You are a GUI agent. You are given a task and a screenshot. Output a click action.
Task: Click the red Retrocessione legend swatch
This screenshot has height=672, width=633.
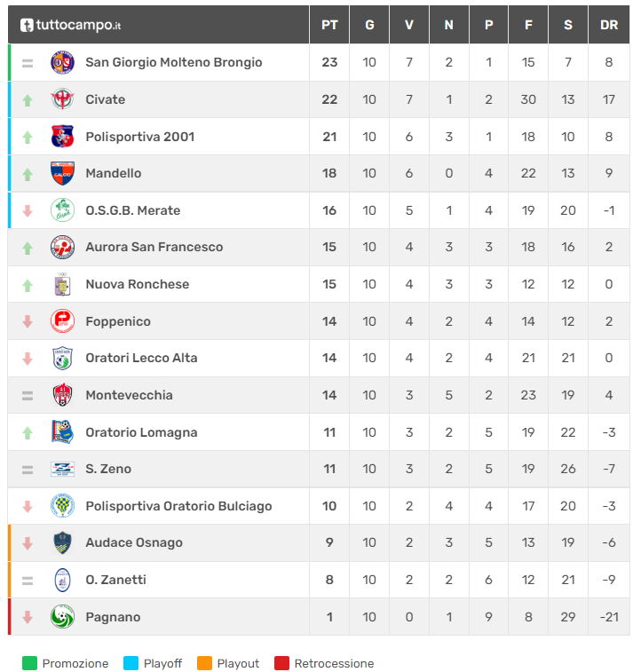coord(281,663)
